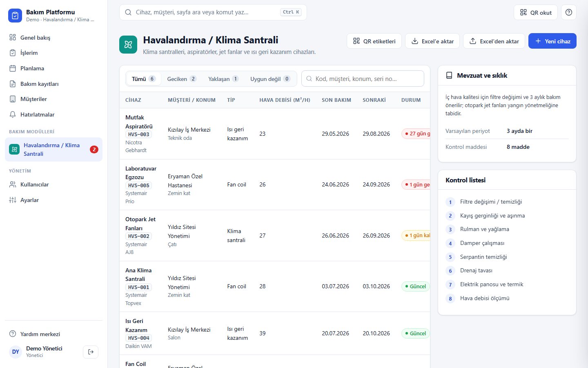Open Yardım merkezi
Screen dimensions: 588x368
pyautogui.click(x=53, y=334)
